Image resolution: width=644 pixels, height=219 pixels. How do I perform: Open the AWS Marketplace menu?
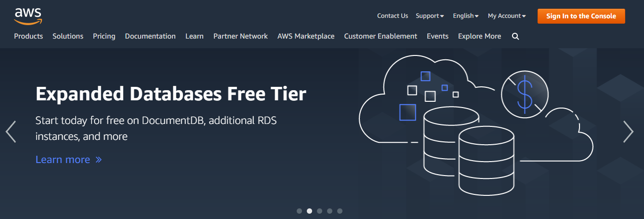pos(306,36)
